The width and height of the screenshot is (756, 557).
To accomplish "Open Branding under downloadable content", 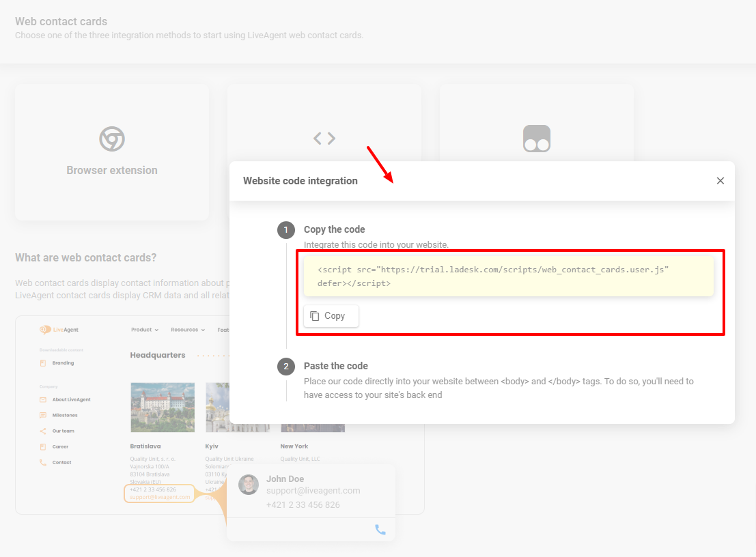I will 63,363.
